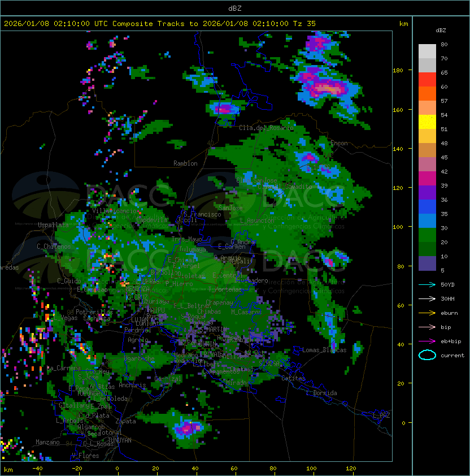Click the Cija.del_Rosario map label
This screenshot has width=470, height=476.
pos(266,128)
